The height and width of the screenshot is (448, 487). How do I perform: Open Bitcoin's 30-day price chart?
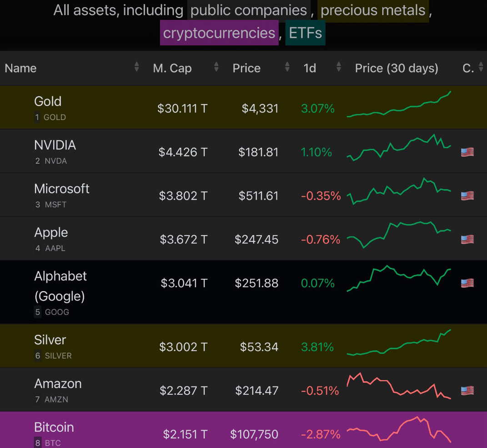[x=399, y=429]
